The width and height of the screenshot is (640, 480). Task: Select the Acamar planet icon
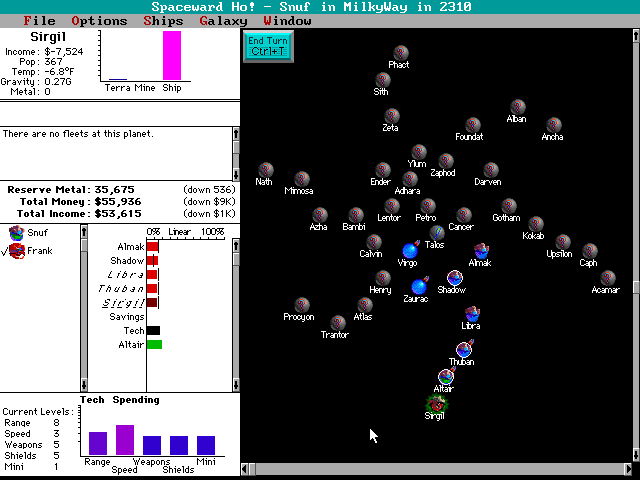(607, 278)
